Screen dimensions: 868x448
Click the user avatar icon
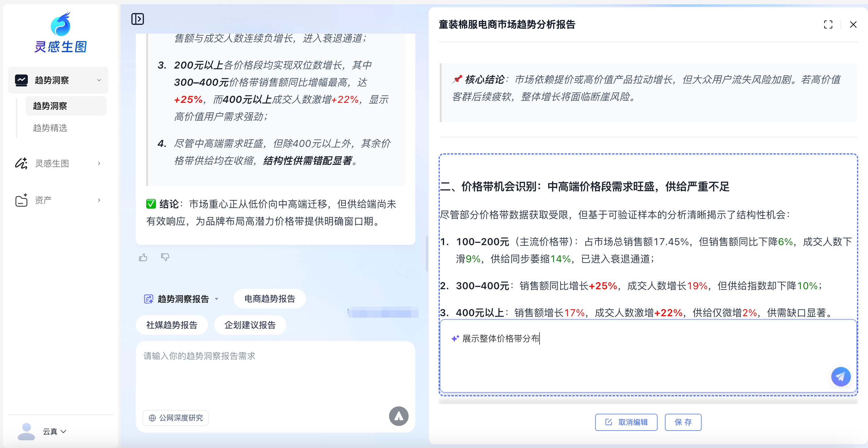(x=26, y=431)
